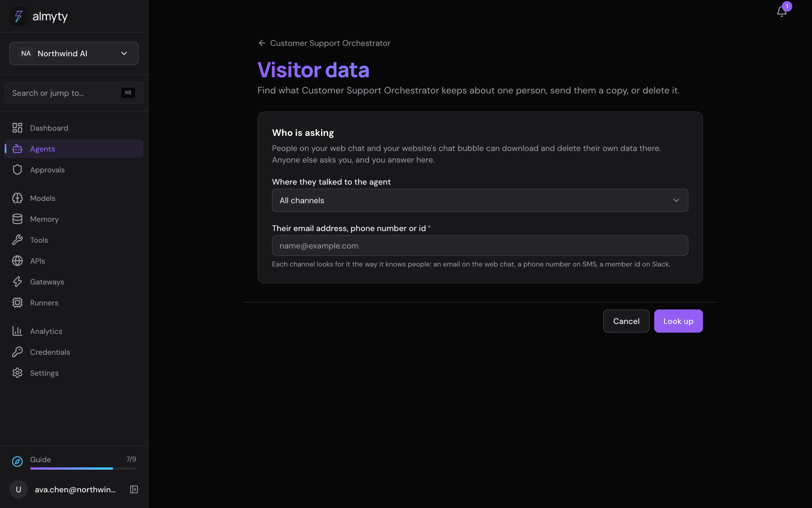Click the Look up button
Image resolution: width=812 pixels, height=508 pixels.
pos(678,321)
